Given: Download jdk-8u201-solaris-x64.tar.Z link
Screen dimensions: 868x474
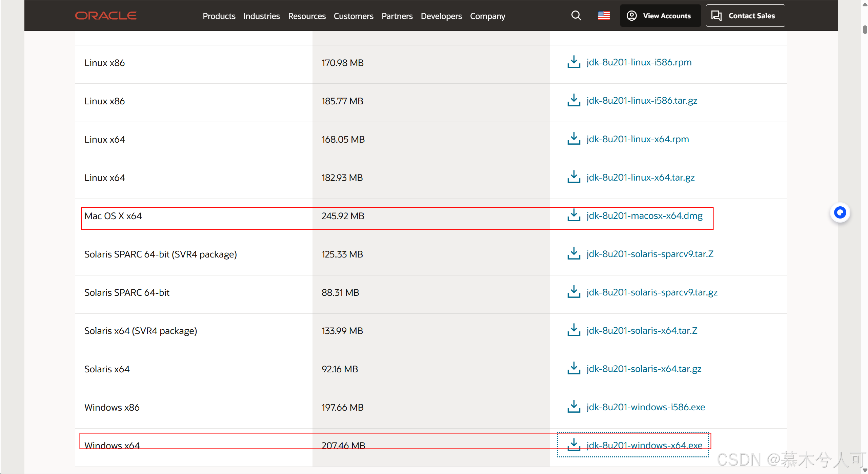Looking at the screenshot, I should pyautogui.click(x=642, y=331).
